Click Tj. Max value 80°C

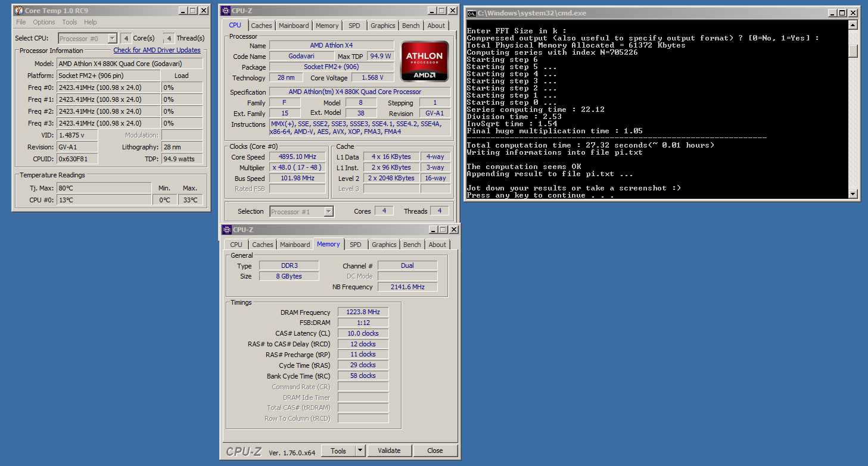(x=104, y=188)
